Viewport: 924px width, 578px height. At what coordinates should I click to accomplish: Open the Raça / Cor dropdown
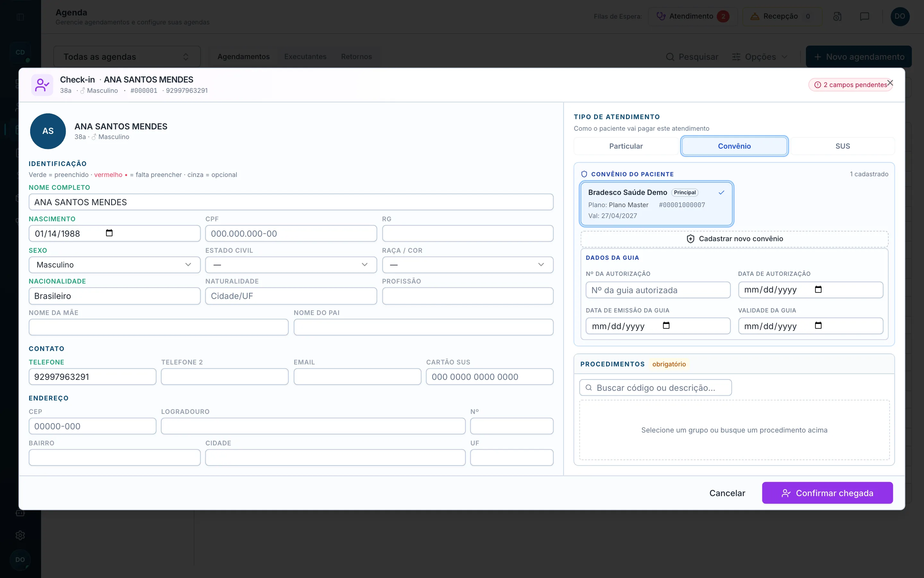(468, 265)
